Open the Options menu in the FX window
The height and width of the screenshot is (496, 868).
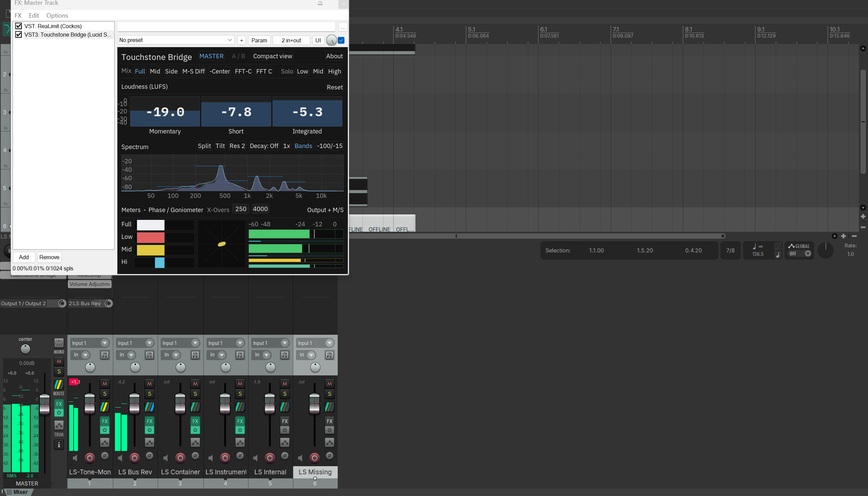click(57, 16)
